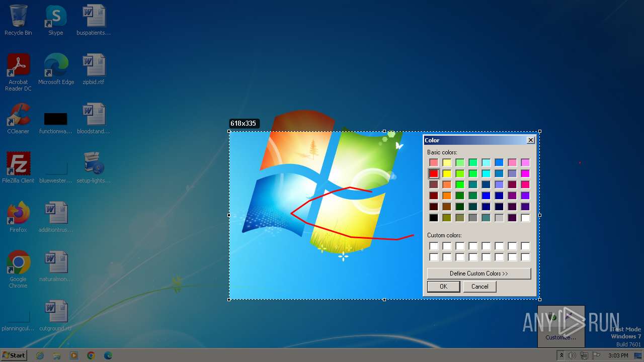This screenshot has height=362, width=644.
Task: Select the cutground.rtf document icon
Action: 55,316
